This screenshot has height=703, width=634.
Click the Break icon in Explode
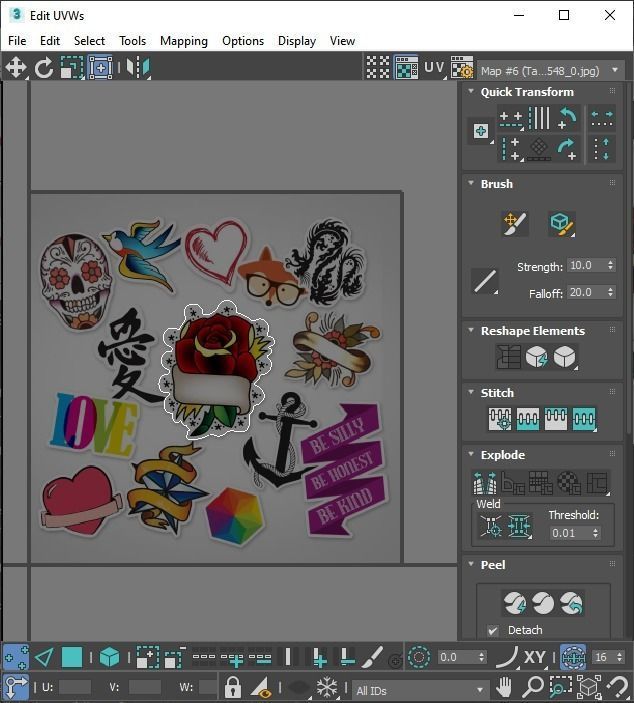pyautogui.click(x=485, y=482)
